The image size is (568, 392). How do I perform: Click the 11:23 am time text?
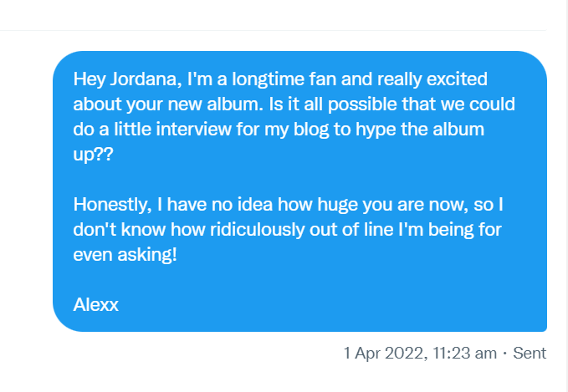pyautogui.click(x=465, y=354)
